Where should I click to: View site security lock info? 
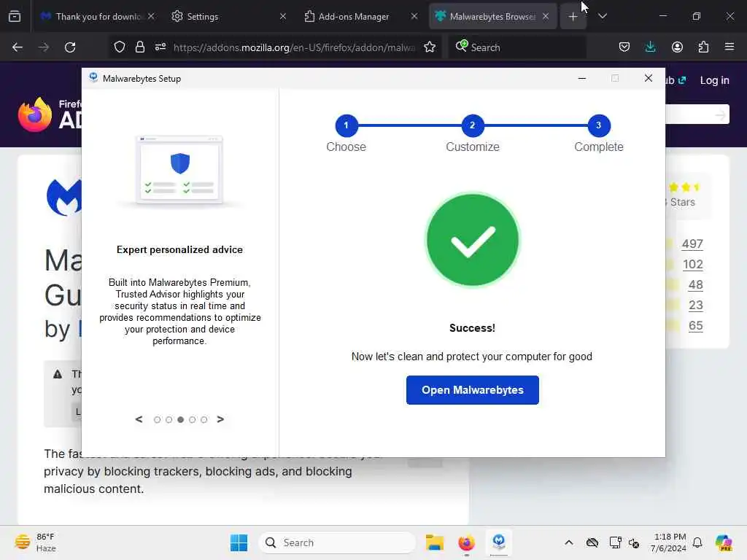139,47
